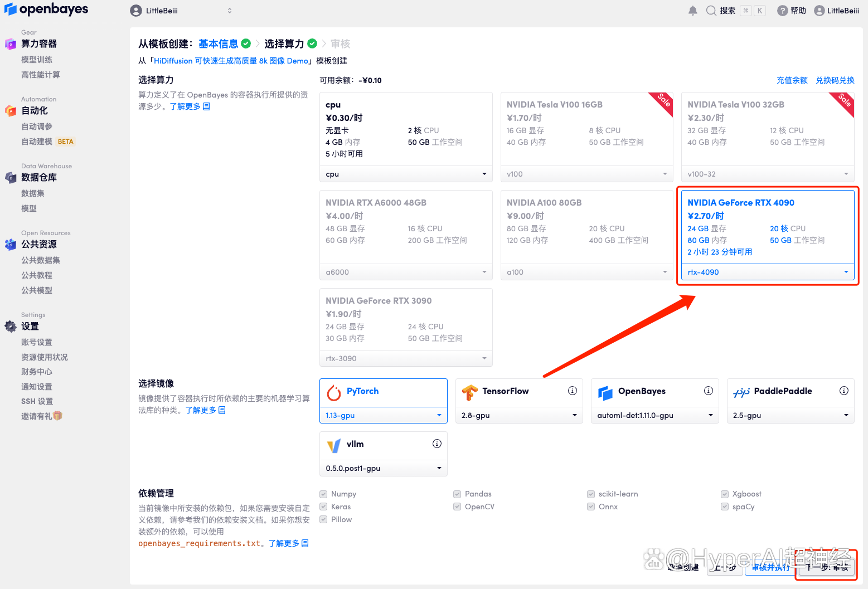Click 取消创建 at the bottom

(683, 567)
